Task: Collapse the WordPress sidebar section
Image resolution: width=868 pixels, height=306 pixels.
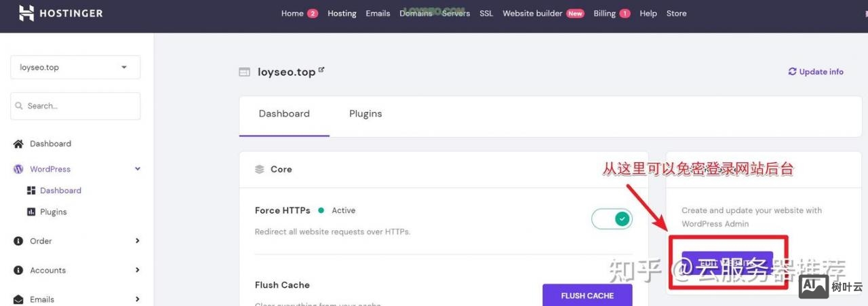Action: [x=138, y=169]
